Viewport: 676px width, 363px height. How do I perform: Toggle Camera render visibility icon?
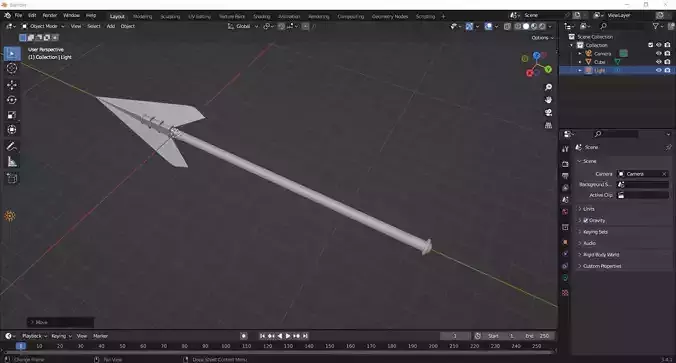pos(667,53)
